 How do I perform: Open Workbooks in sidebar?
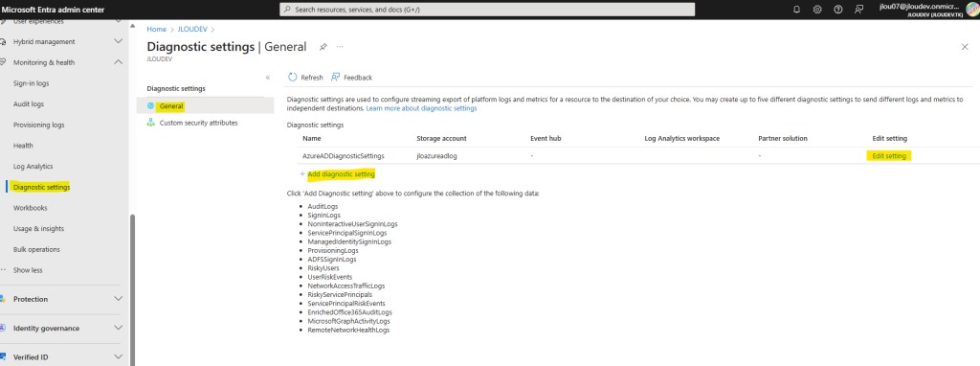click(30, 208)
